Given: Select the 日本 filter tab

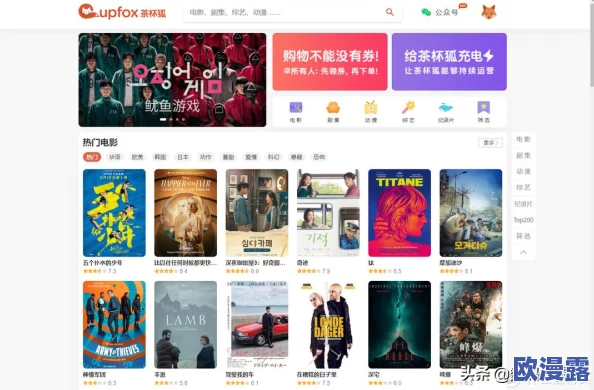Looking at the screenshot, I should pos(183,157).
